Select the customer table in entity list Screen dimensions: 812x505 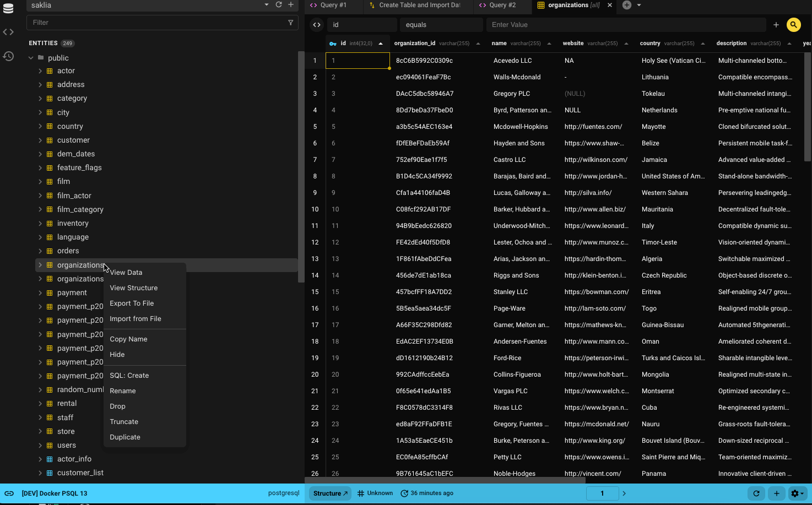(x=73, y=140)
